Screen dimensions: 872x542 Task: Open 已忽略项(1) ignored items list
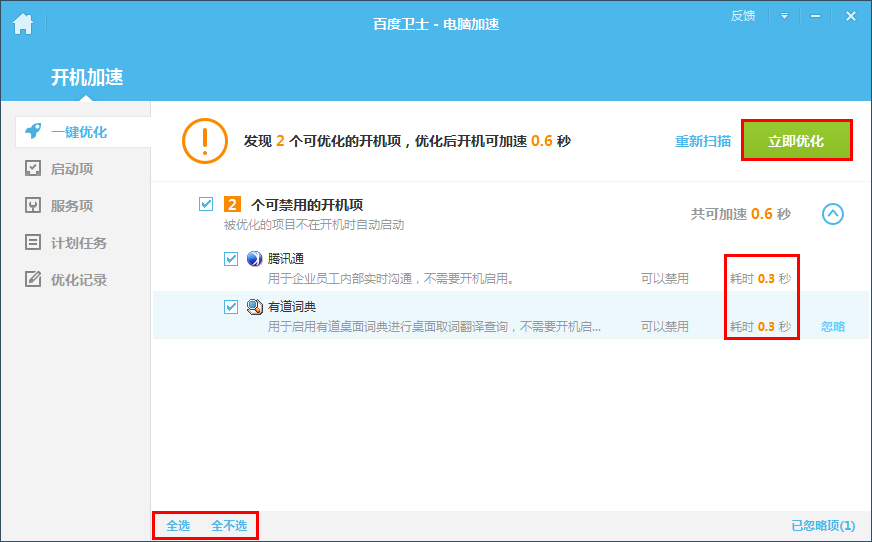[823, 526]
